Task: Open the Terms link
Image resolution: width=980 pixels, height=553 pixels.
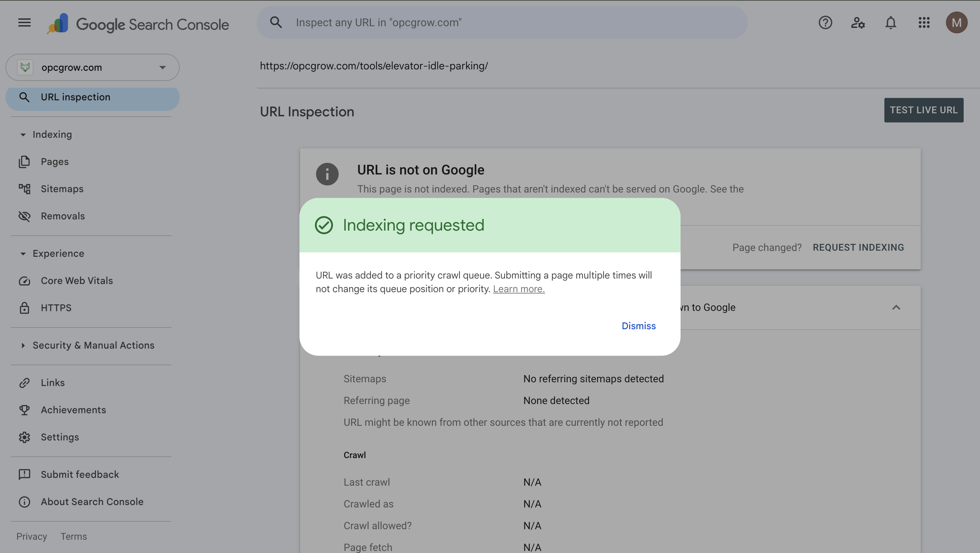Action: point(74,537)
